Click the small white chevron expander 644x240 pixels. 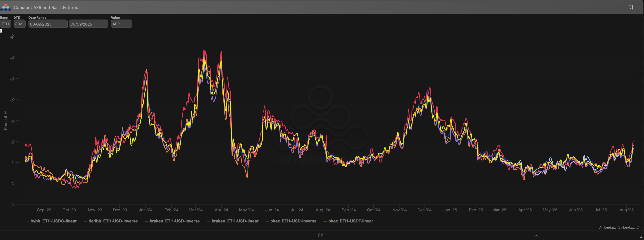pos(1,31)
